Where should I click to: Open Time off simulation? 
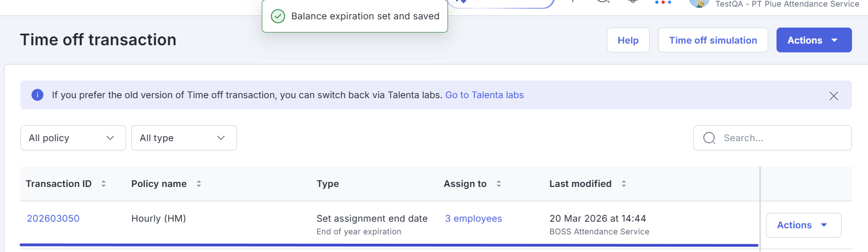coord(713,40)
